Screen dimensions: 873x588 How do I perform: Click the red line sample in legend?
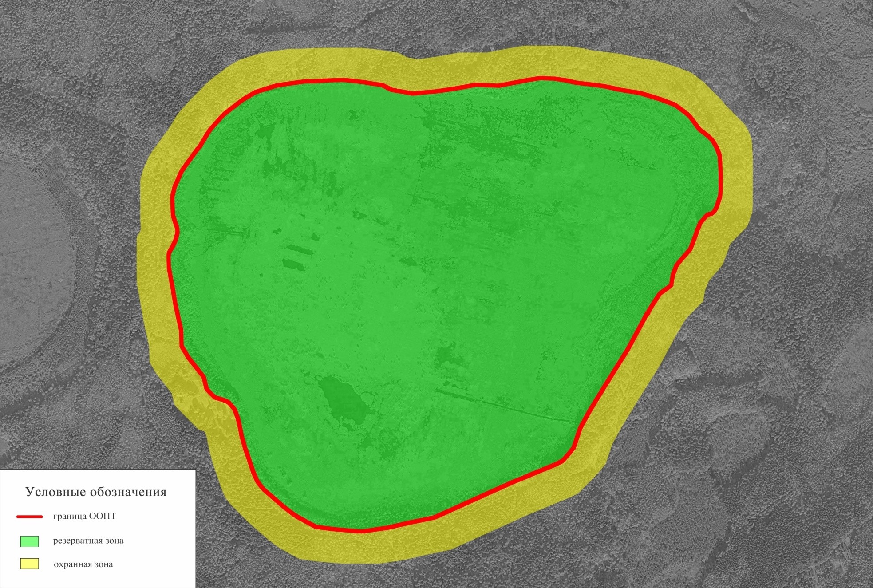(29, 517)
